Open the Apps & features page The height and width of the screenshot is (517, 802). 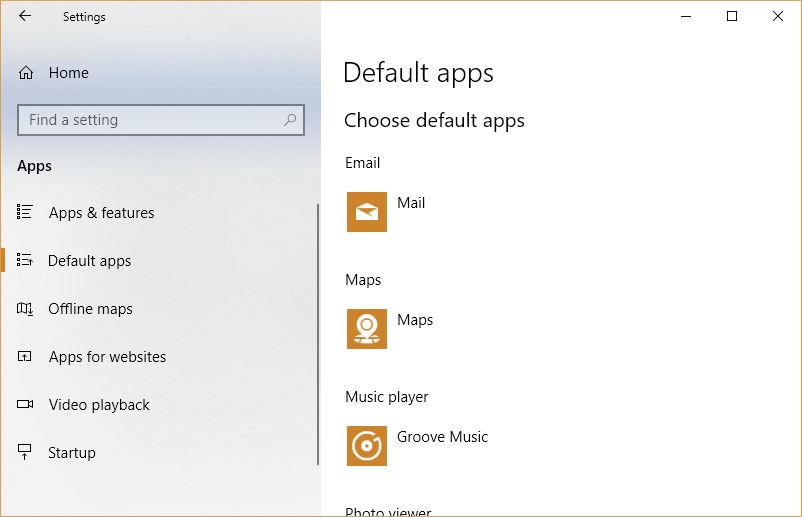click(101, 213)
